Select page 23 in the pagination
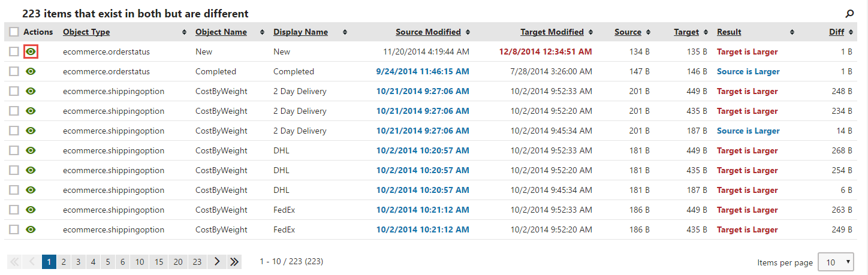Screen dimensions: 868x275 click(x=197, y=262)
